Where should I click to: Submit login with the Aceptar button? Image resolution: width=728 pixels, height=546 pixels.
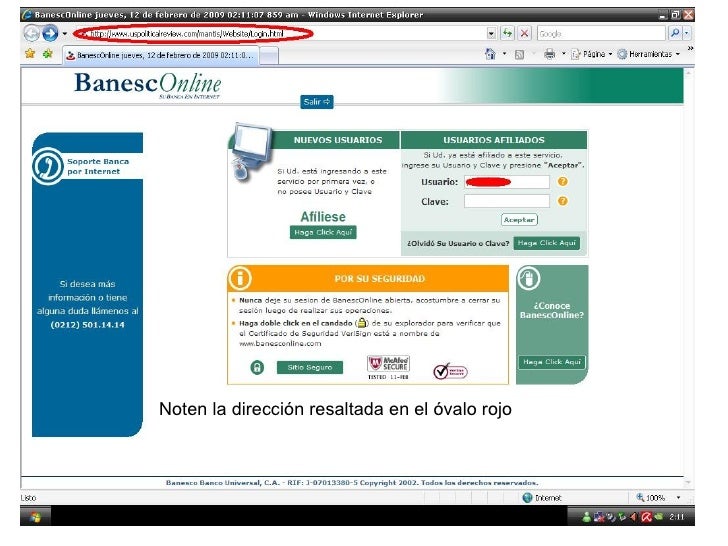click(x=519, y=220)
